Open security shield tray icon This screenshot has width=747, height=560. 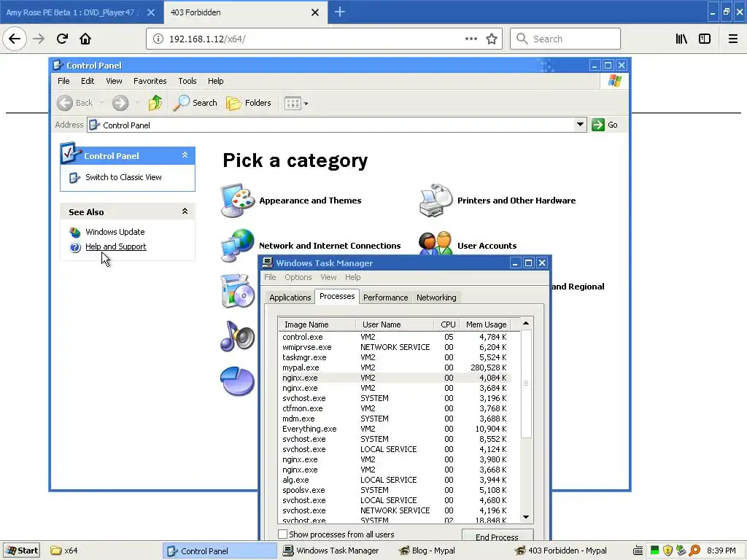tap(668, 551)
